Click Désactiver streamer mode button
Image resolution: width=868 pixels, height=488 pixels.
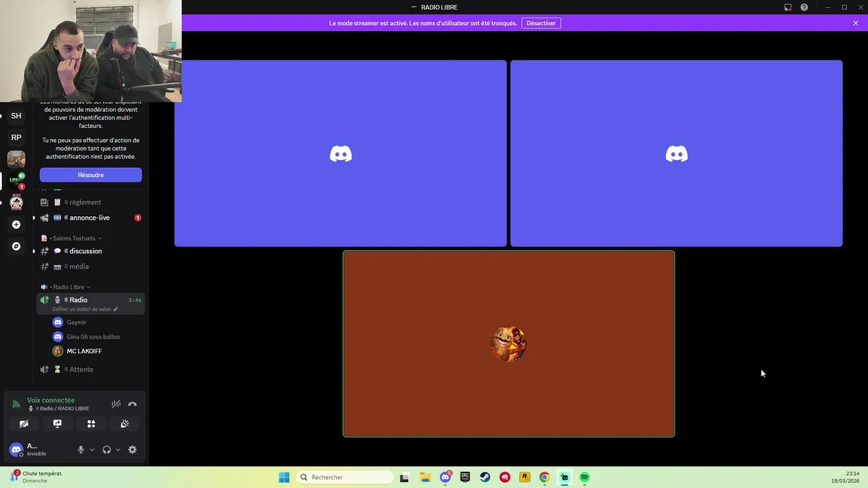click(x=541, y=23)
